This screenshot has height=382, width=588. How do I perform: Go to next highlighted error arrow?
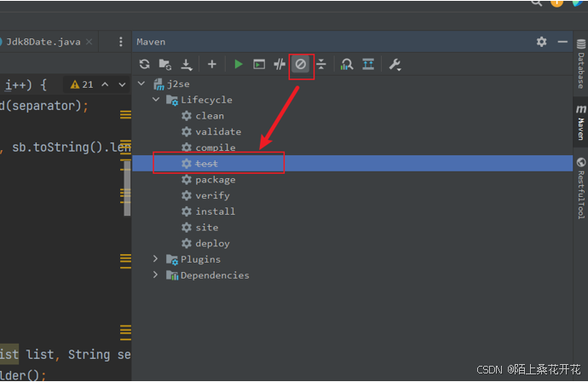pyautogui.click(x=122, y=84)
